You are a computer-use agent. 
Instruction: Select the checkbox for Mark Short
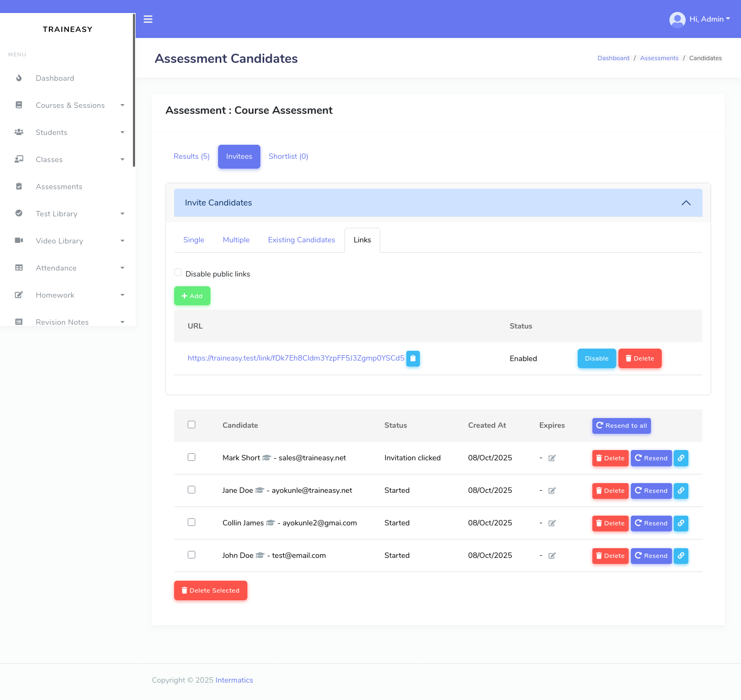tap(191, 457)
